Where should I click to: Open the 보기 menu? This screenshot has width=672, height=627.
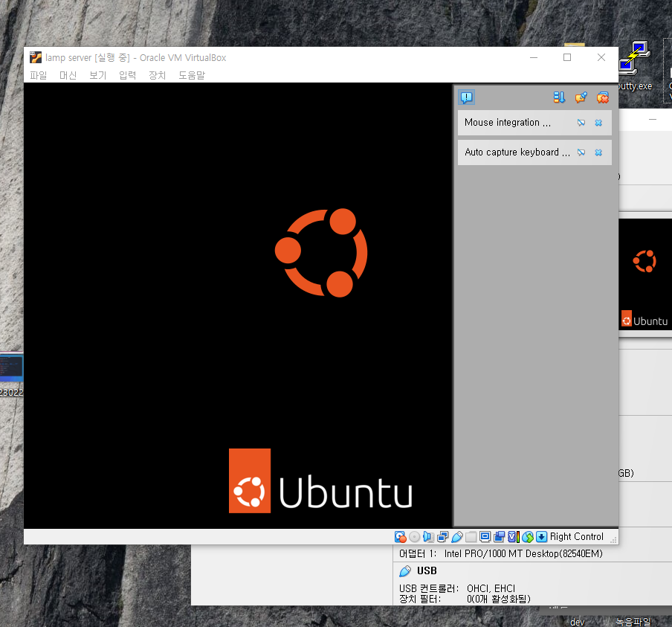[97, 75]
